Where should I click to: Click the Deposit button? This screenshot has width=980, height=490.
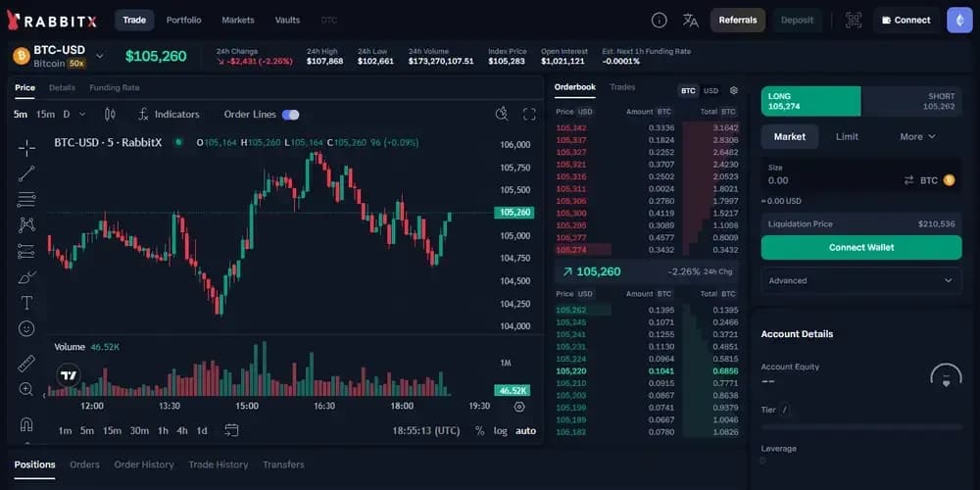(x=798, y=20)
